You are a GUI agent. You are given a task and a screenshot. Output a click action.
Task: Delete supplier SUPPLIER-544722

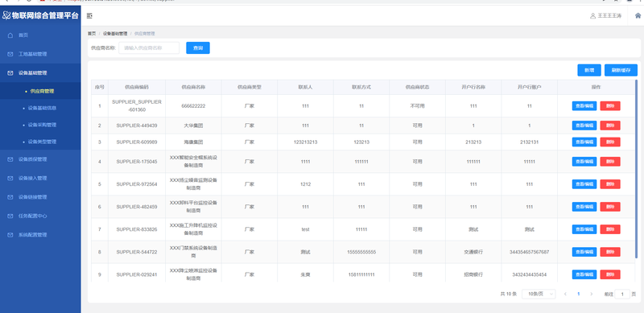point(610,252)
